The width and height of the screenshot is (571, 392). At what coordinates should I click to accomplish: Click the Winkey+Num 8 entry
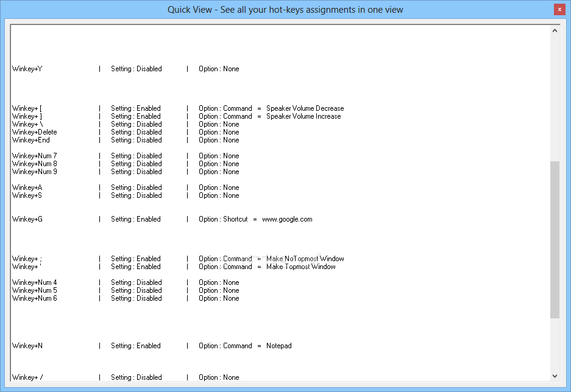35,164
